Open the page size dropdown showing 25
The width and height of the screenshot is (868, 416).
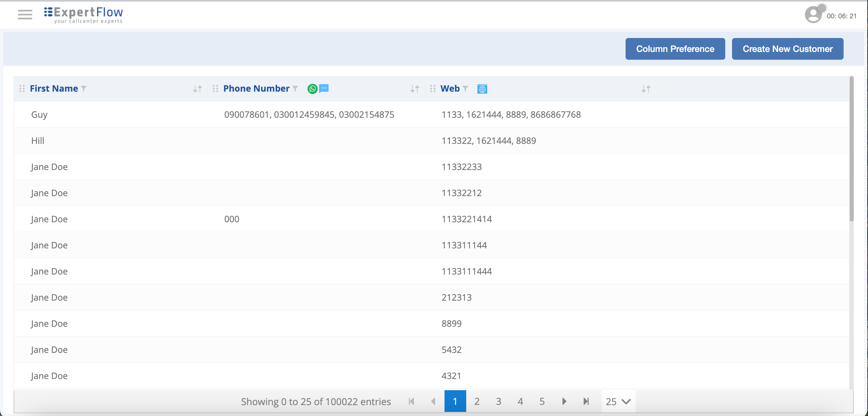point(618,401)
